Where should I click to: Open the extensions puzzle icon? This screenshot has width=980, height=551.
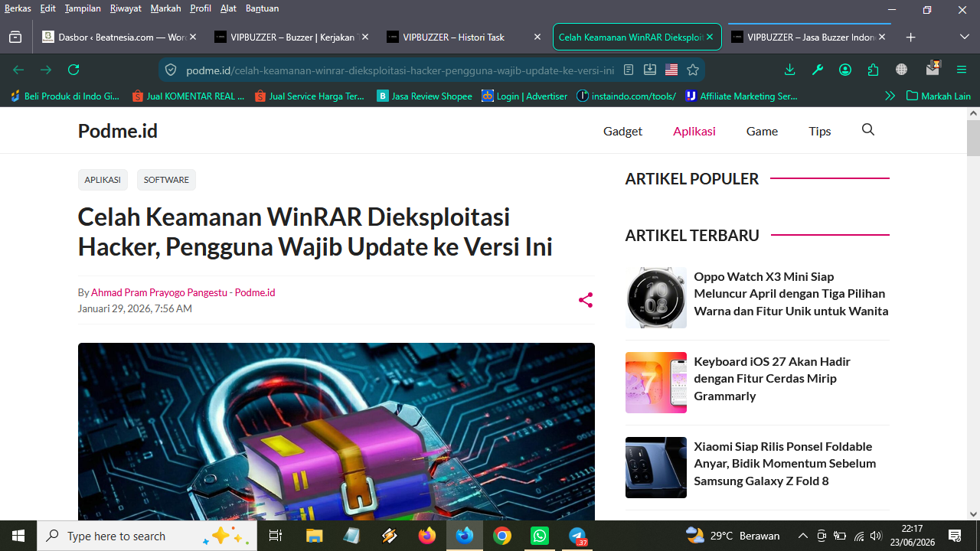tap(874, 70)
